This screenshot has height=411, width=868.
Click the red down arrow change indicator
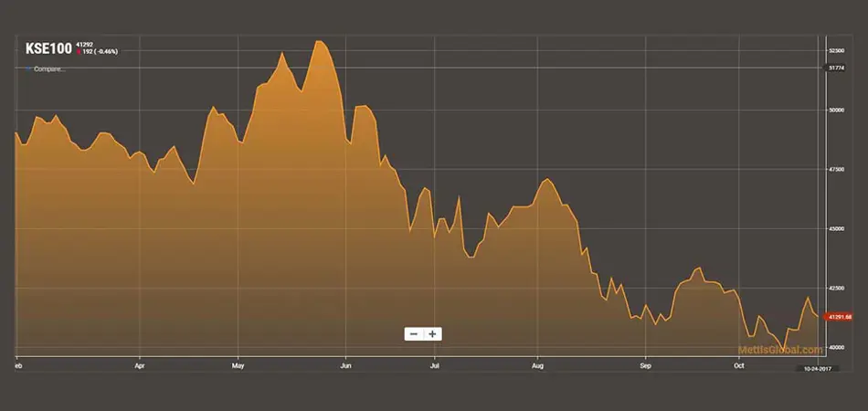79,52
